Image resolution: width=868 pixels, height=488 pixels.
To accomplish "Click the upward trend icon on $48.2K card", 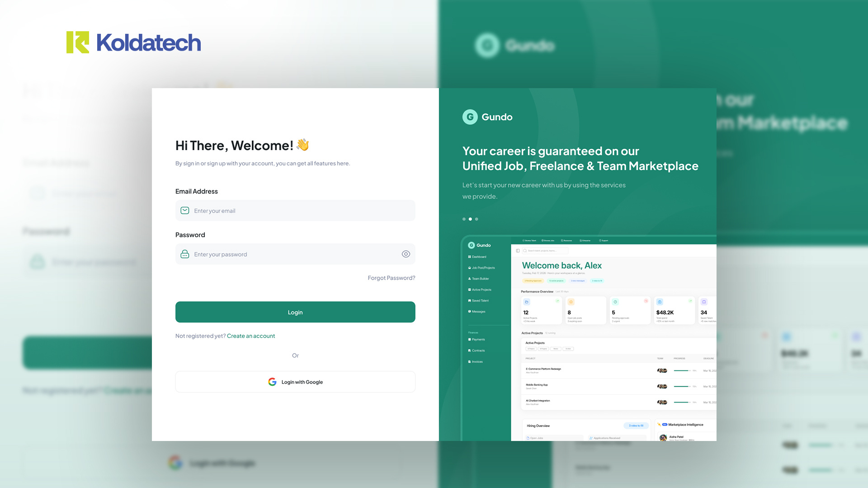I will point(690,300).
